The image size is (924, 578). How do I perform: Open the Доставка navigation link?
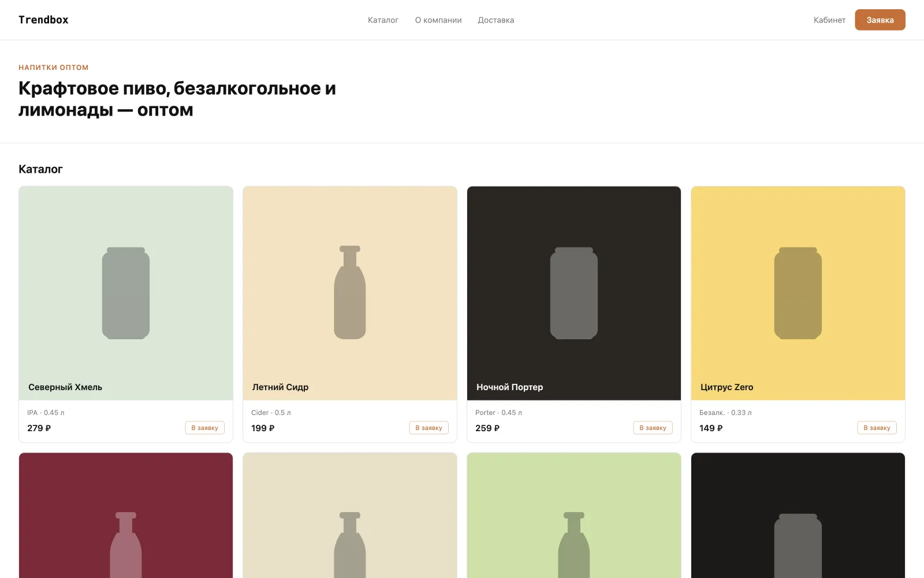(495, 20)
